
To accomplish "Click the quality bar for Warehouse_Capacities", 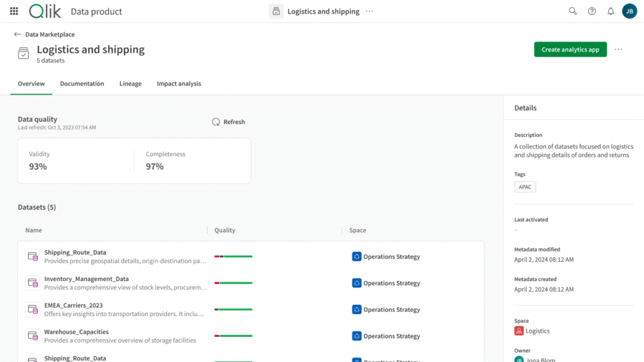I will [233, 336].
